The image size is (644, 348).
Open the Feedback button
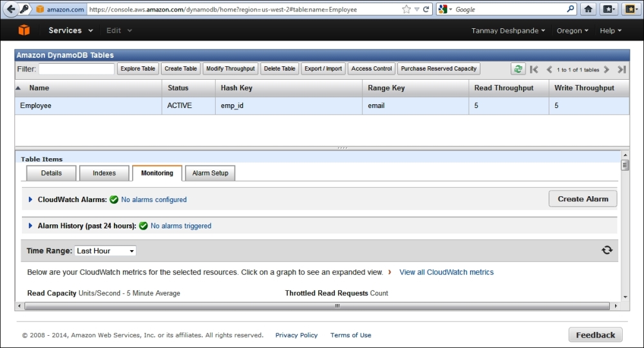[596, 335]
